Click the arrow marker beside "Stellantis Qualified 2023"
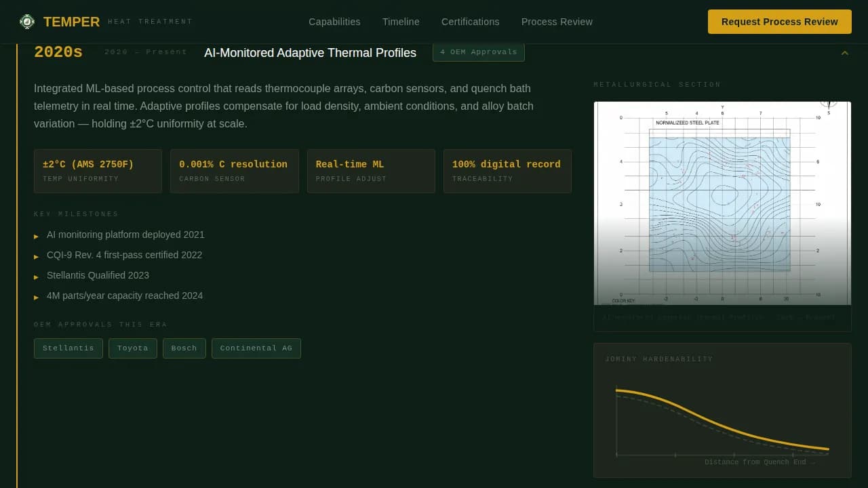The height and width of the screenshot is (488, 868). click(37, 277)
